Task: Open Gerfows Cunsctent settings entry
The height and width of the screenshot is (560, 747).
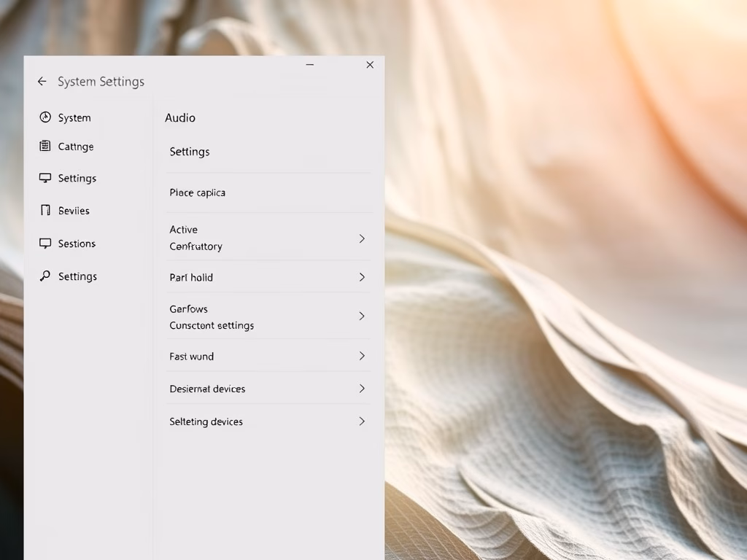Action: tap(268, 316)
